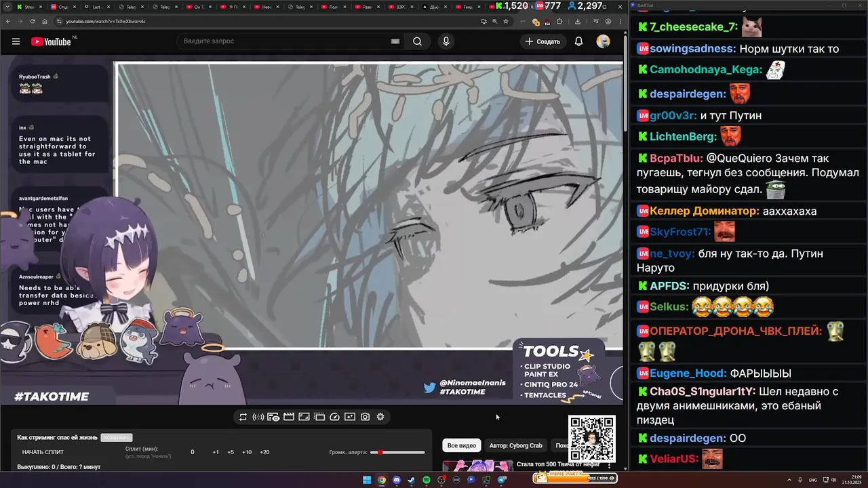The height and width of the screenshot is (488, 868).
Task: Go to YouTube home via the logo
Action: (51, 41)
